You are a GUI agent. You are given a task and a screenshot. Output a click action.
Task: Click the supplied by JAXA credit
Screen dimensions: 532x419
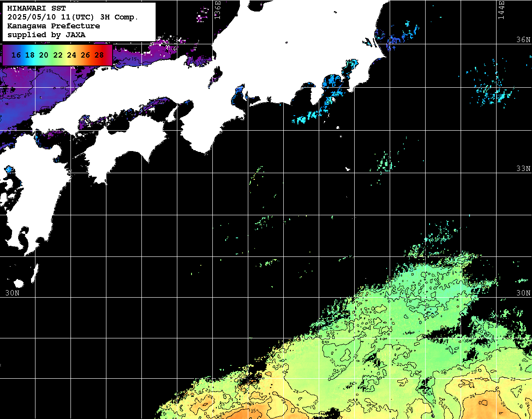(x=47, y=35)
